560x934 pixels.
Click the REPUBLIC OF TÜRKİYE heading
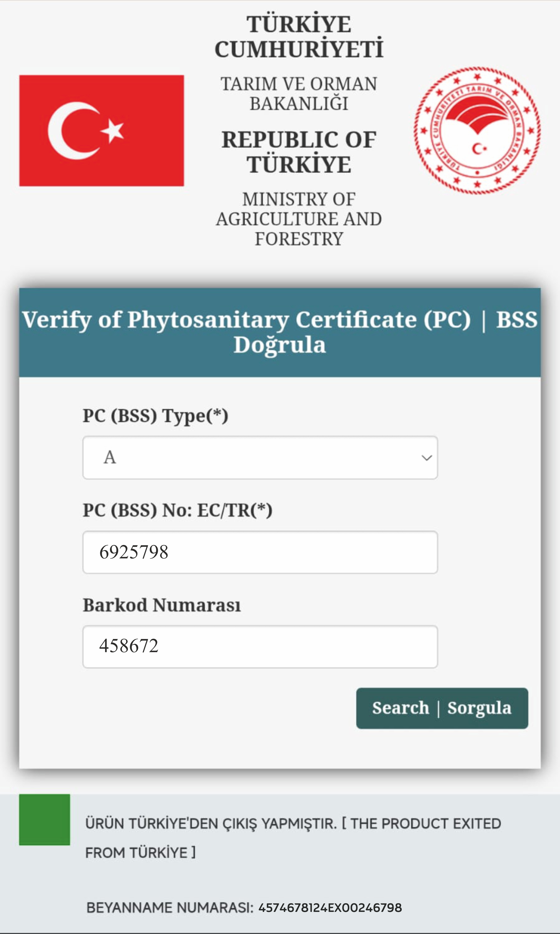pos(299,152)
